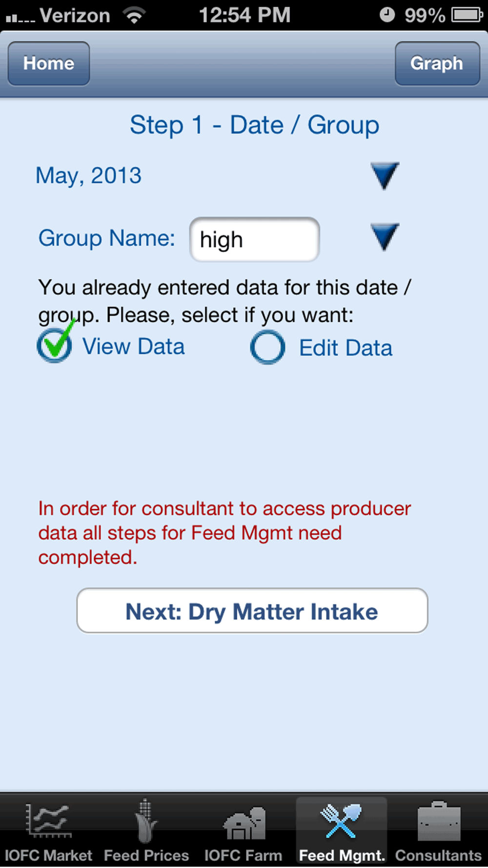Open the IOFC Market chart icon

pyautogui.click(x=48, y=820)
